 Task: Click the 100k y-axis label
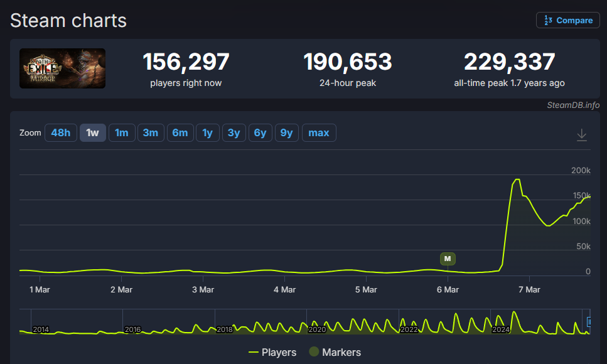581,221
